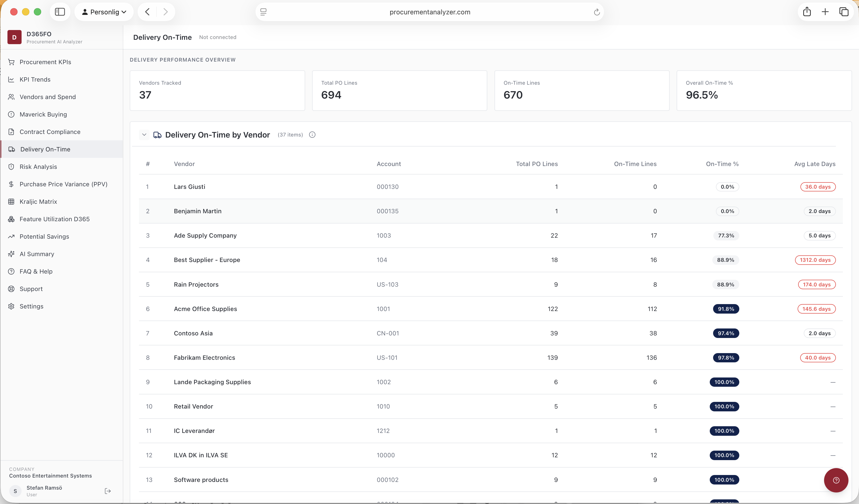The height and width of the screenshot is (504, 859).
Task: Sort table by On-Time % column header
Action: tap(722, 164)
